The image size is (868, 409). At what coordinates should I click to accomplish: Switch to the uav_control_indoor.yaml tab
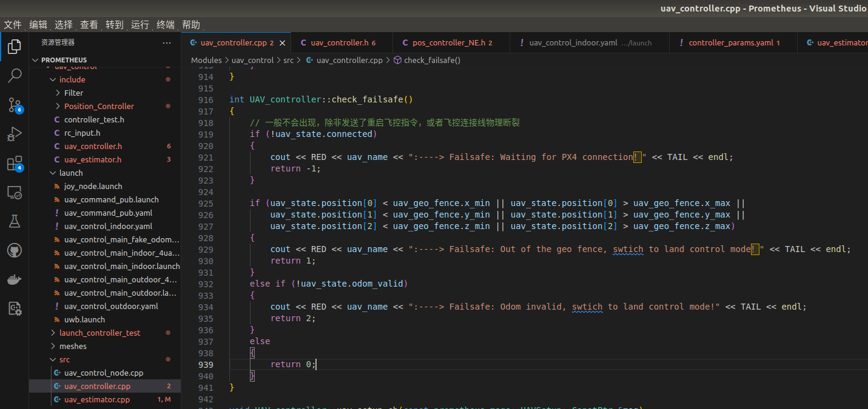(589, 43)
